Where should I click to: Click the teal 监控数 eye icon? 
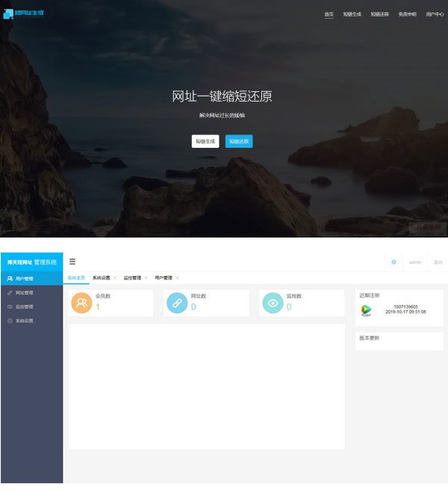tap(273, 303)
